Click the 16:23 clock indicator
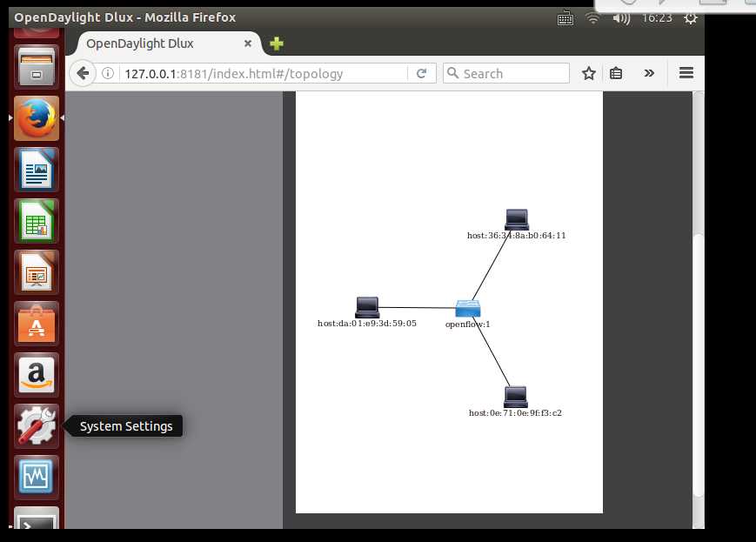 point(657,18)
